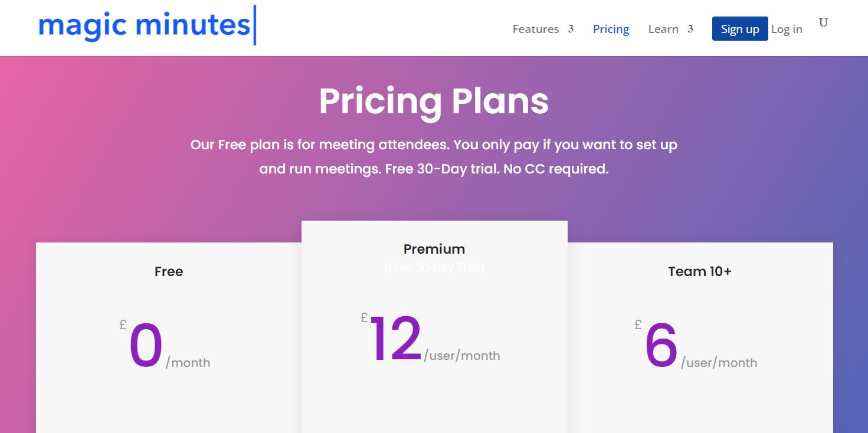Select the £12 price figure
This screenshot has height=433, width=868.
pos(392,339)
